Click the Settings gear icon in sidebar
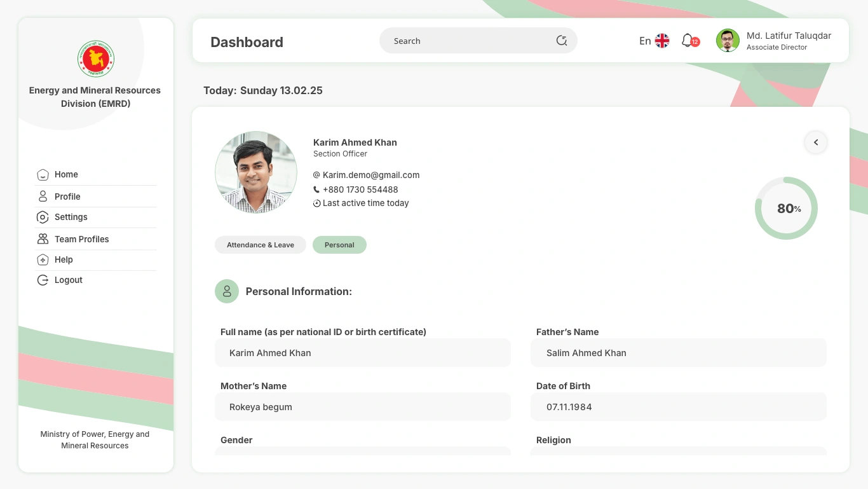This screenshot has height=489, width=868. pyautogui.click(x=43, y=217)
